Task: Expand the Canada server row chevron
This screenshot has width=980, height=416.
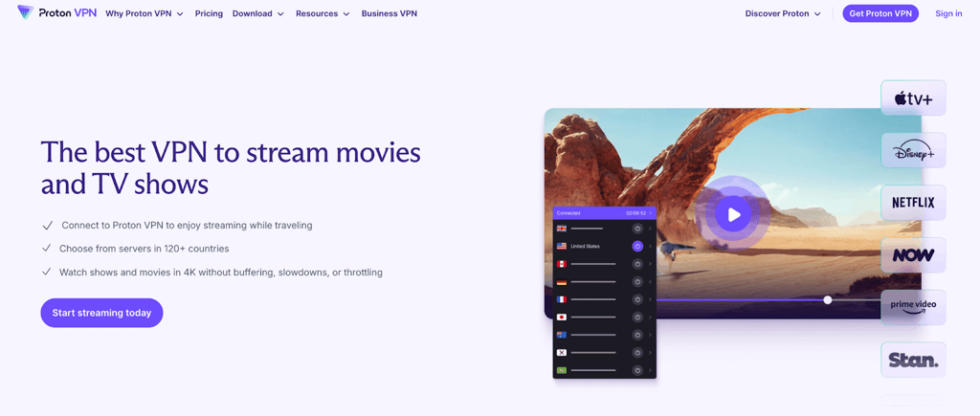Action: [x=650, y=264]
